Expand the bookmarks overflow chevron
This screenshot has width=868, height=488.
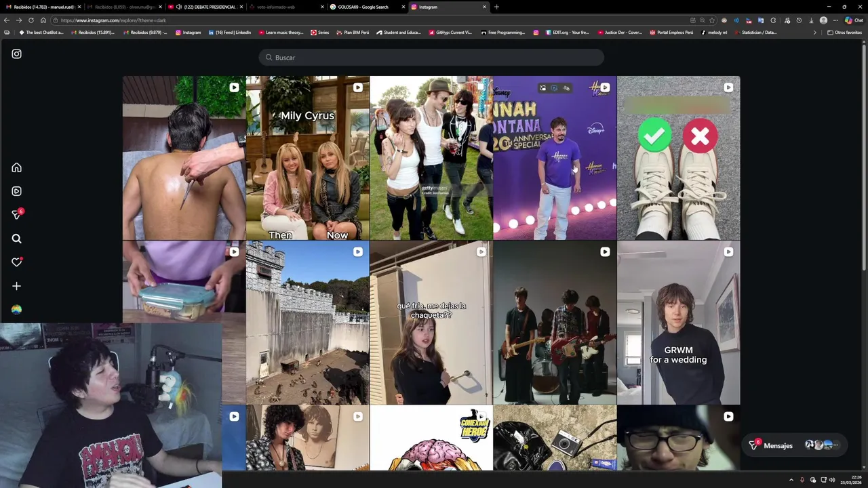click(815, 33)
